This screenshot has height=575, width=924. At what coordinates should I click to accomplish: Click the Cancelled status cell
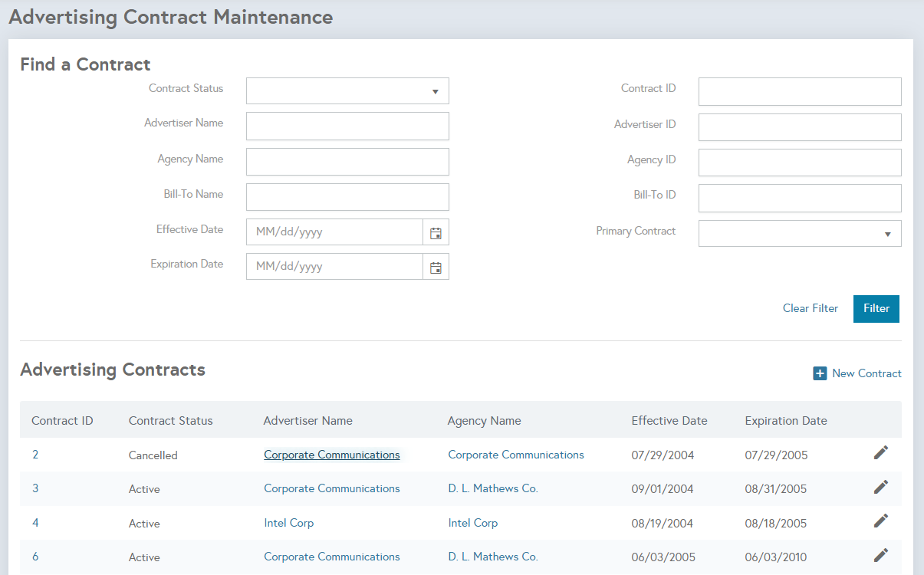coord(153,455)
